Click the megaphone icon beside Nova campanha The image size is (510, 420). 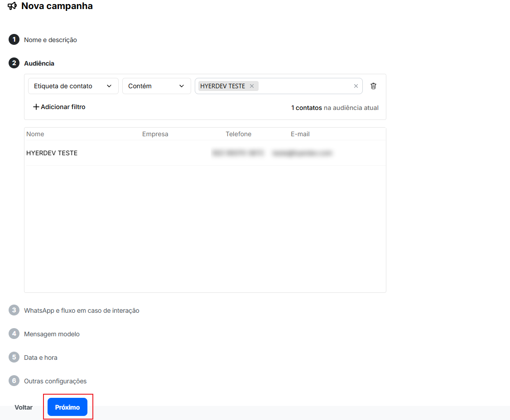click(x=12, y=6)
